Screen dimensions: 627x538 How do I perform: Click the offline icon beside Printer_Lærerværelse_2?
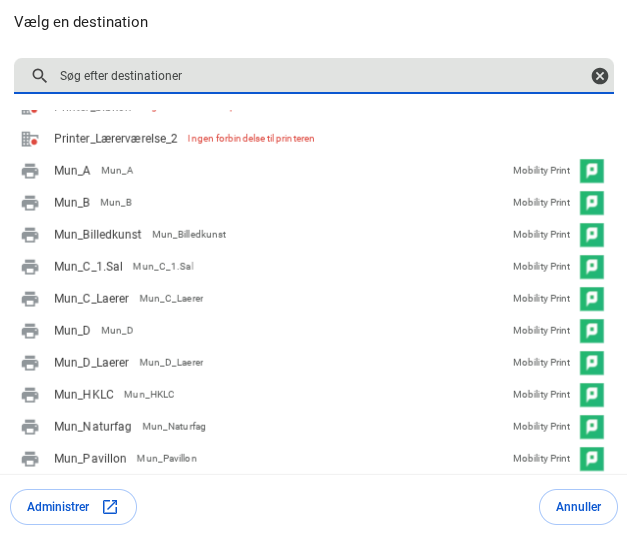pos(30,139)
